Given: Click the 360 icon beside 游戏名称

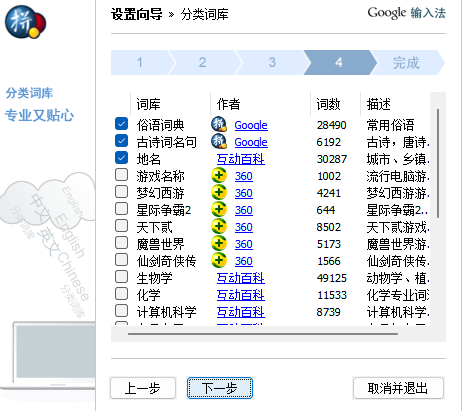Looking at the screenshot, I should [219, 175].
